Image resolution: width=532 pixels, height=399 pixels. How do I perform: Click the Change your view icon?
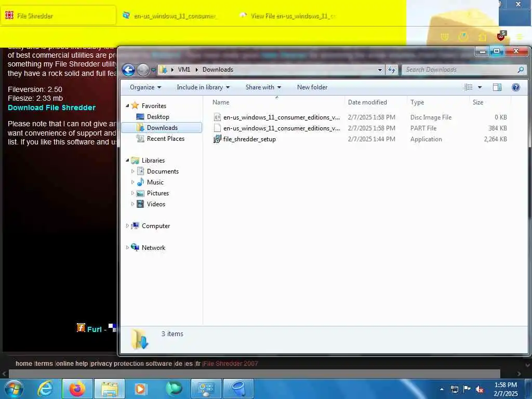tap(469, 87)
